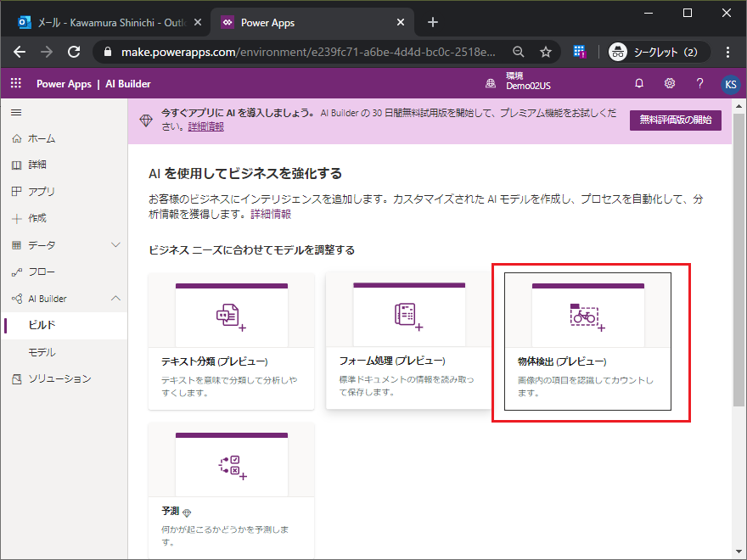Viewport: 747px width, 560px height.
Task: Click the アプリ grid icon in sidebar
Action: click(17, 192)
